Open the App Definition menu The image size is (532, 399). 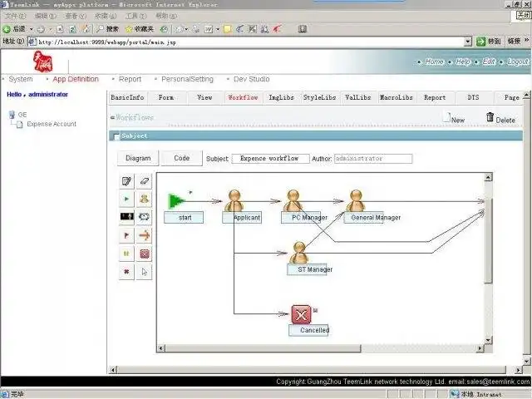(76, 79)
